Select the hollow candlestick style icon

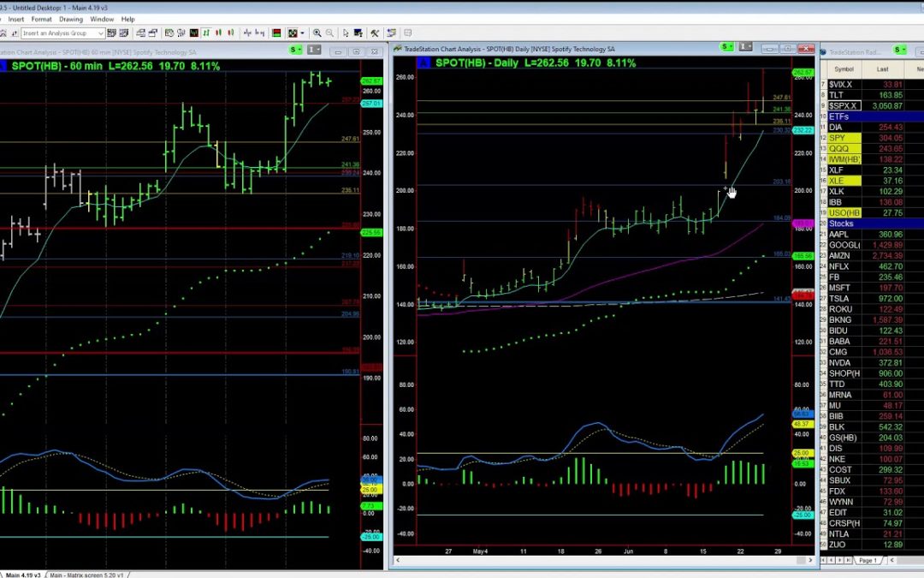click(x=231, y=33)
